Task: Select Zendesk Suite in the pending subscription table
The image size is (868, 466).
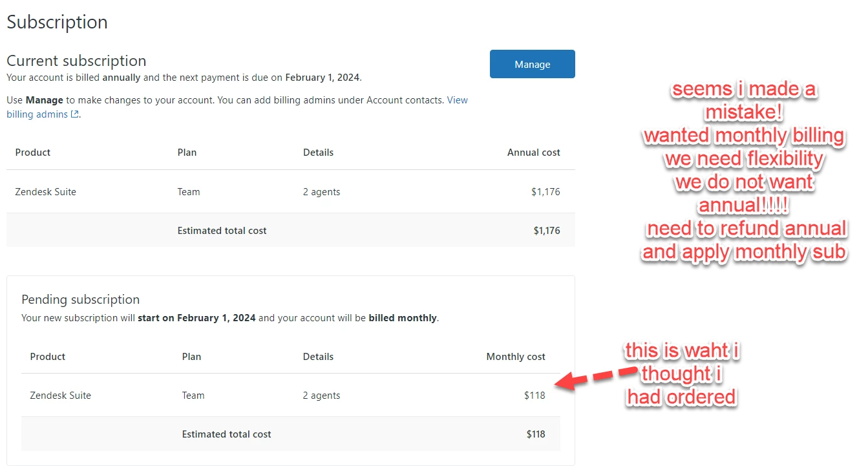Action: pyautogui.click(x=61, y=396)
